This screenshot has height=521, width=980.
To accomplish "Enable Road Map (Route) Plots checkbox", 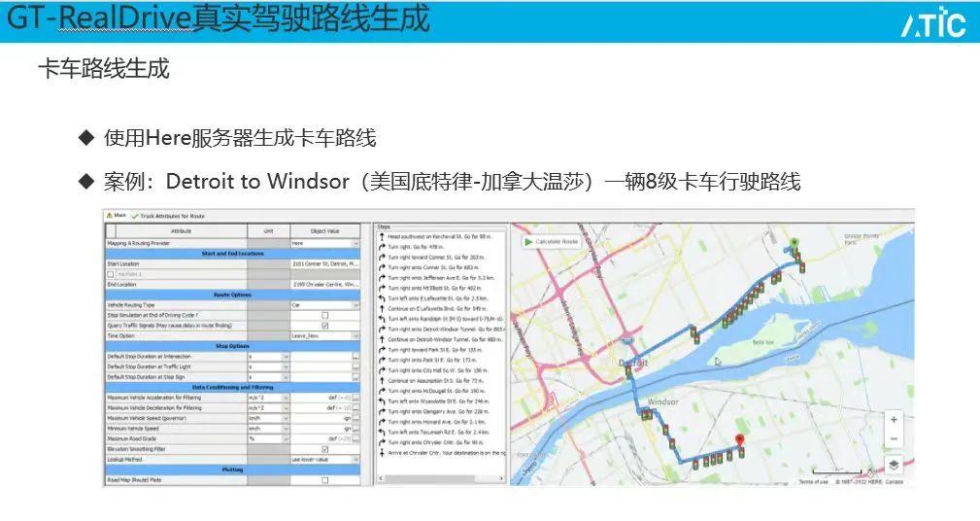I will (324, 480).
